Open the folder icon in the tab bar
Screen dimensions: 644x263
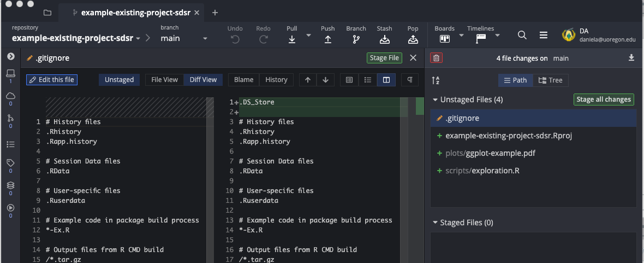pos(47,13)
